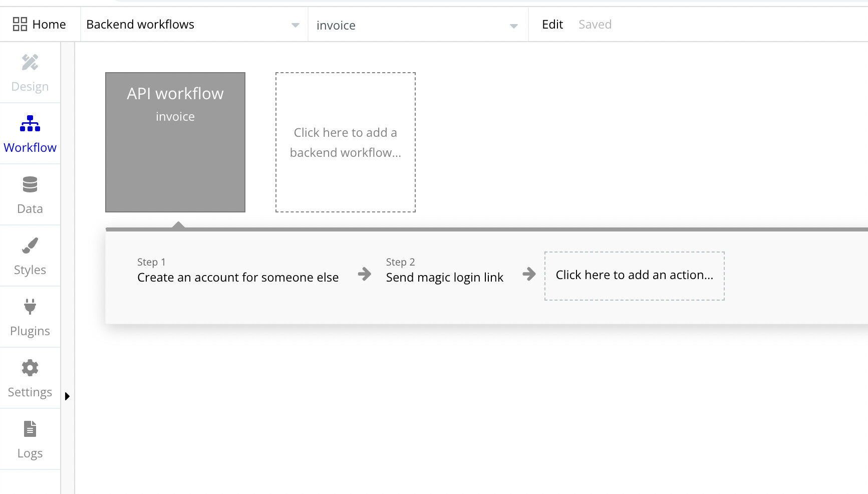Select the Workflow tab icon
Viewport: 868px width, 494px height.
pos(30,124)
